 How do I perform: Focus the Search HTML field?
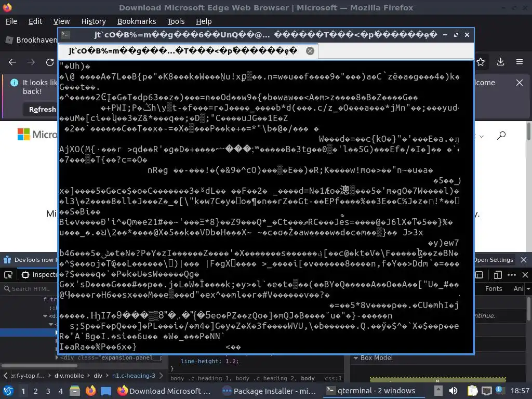point(31,289)
